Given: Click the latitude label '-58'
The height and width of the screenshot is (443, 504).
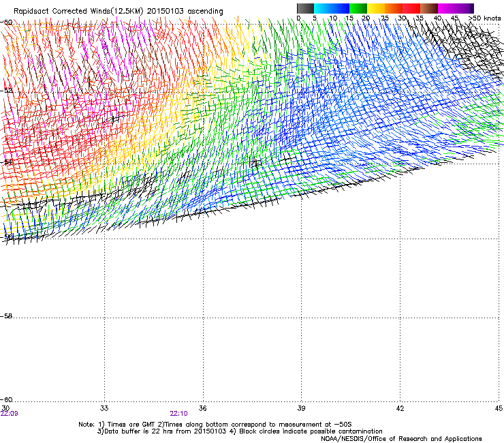Looking at the screenshot, I should [x=6, y=316].
